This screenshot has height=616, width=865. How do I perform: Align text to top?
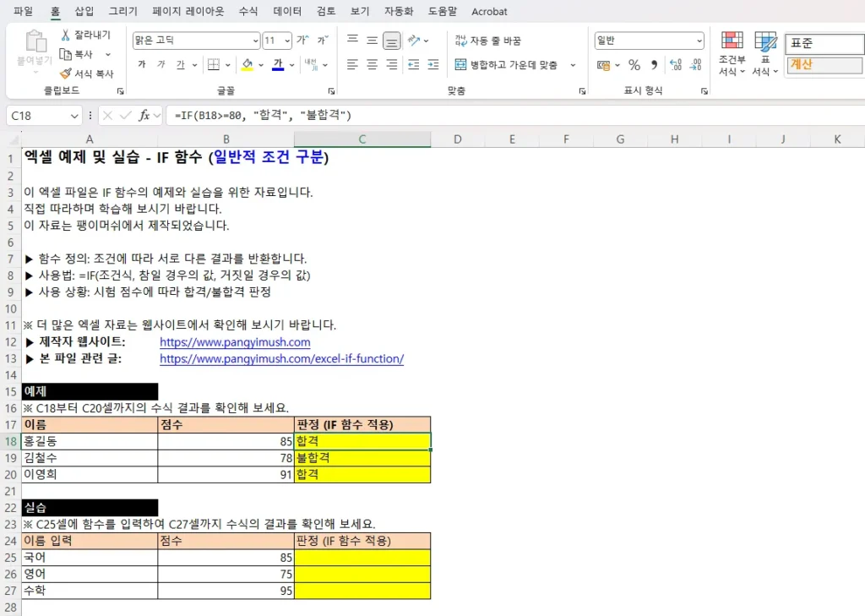[x=352, y=41]
